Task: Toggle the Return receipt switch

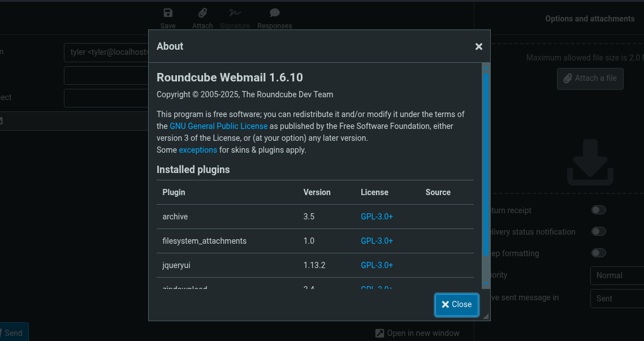Action: [x=598, y=210]
